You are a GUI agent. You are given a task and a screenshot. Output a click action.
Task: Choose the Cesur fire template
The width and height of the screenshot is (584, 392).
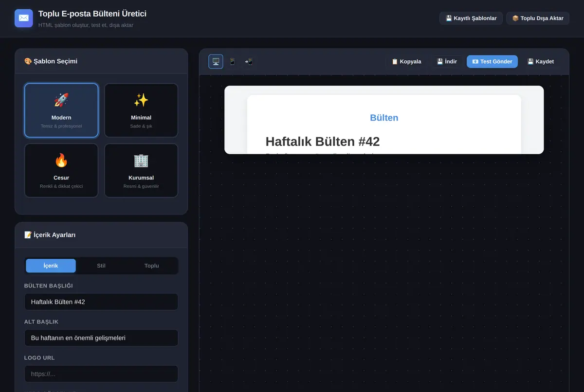[61, 170]
